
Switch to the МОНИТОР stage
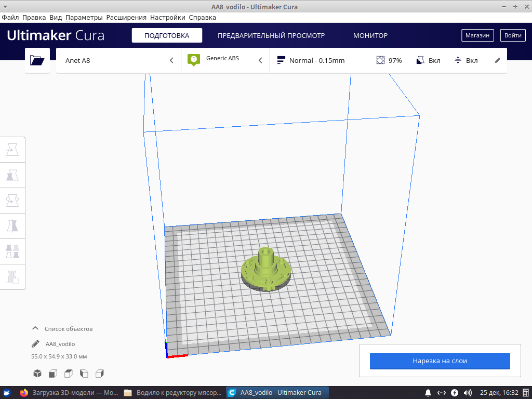(370, 35)
